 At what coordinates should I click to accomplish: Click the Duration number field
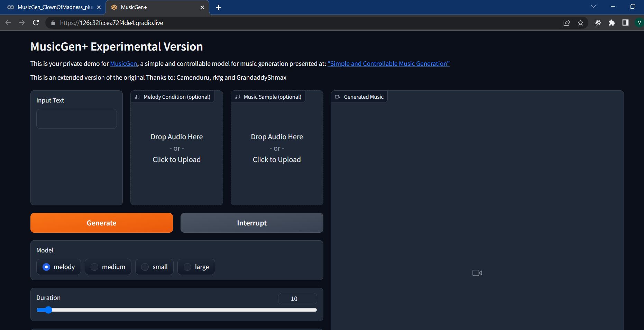tap(297, 298)
